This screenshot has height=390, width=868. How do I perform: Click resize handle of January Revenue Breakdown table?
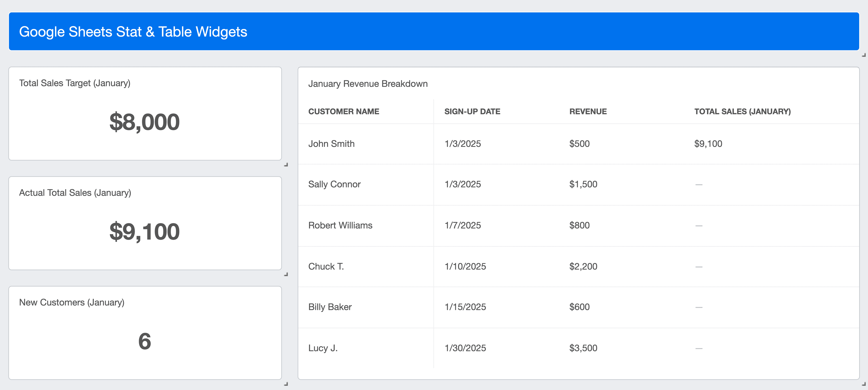point(864,384)
